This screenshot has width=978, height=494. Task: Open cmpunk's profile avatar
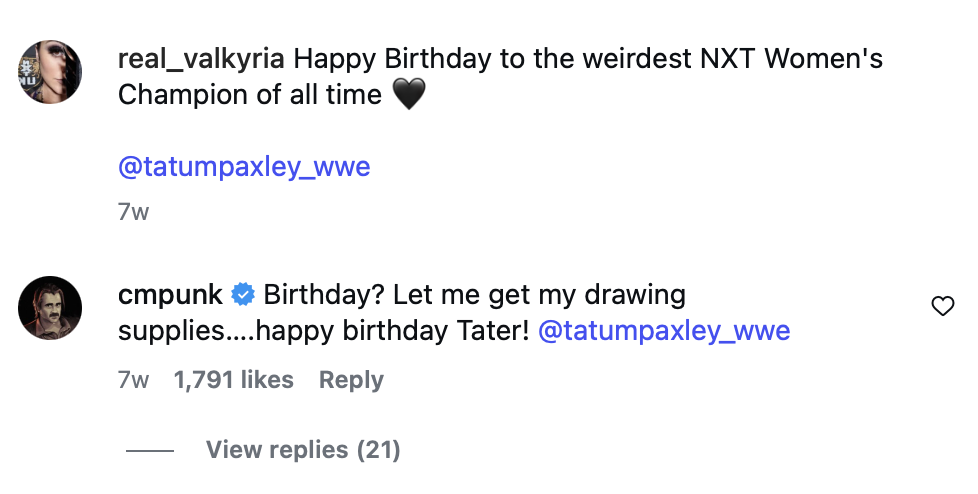click(50, 307)
